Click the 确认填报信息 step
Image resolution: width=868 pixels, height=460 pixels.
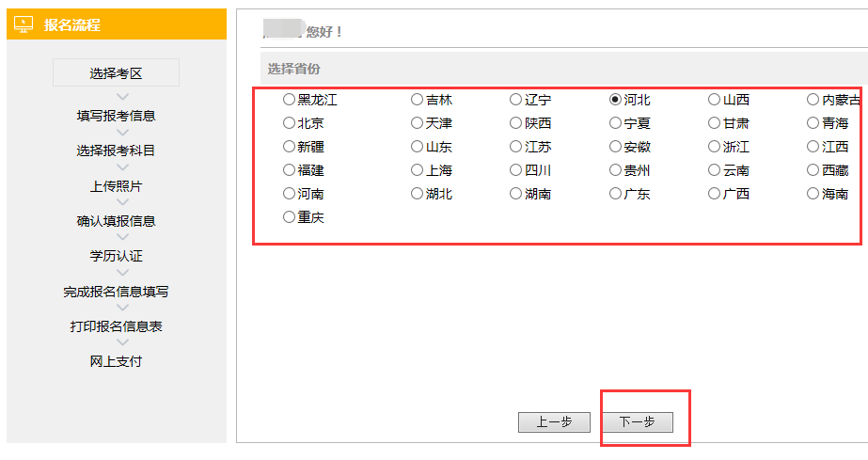tap(116, 221)
